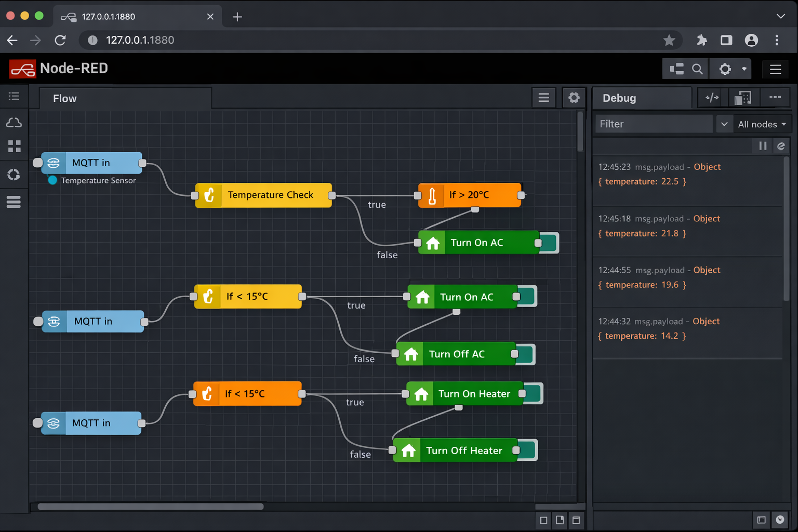Click the rightmost canvas footer window icon
798x532 pixels.
point(576,520)
